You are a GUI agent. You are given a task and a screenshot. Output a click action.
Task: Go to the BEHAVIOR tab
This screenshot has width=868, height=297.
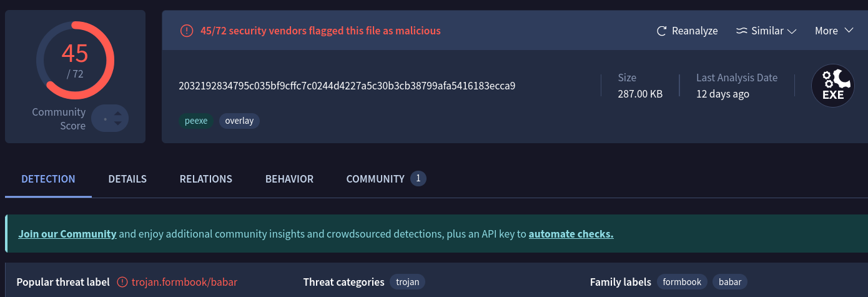pos(289,179)
